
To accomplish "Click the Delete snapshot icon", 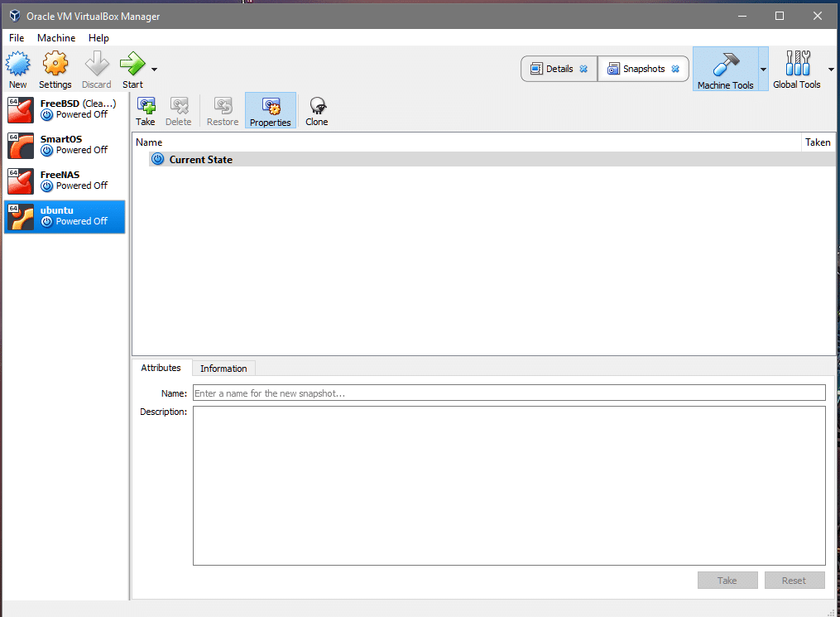I will click(179, 106).
